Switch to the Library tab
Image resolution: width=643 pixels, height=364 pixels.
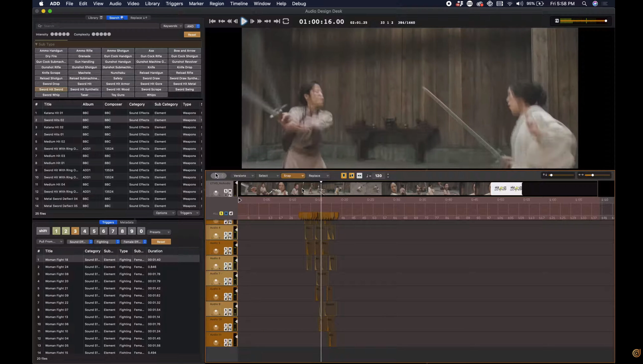pos(95,18)
